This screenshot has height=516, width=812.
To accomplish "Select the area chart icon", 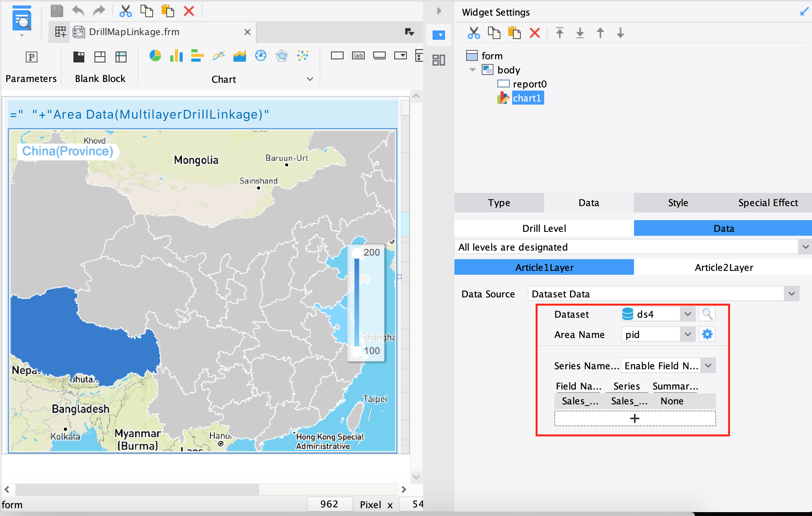I will [x=240, y=56].
